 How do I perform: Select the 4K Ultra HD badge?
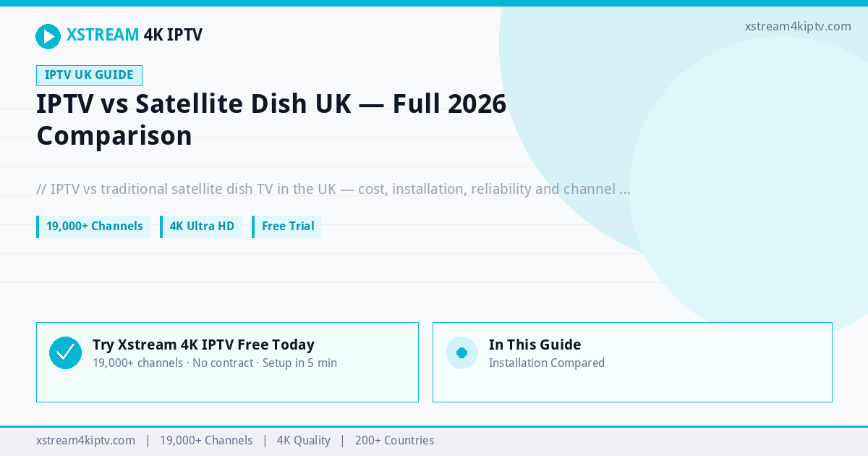(201, 227)
